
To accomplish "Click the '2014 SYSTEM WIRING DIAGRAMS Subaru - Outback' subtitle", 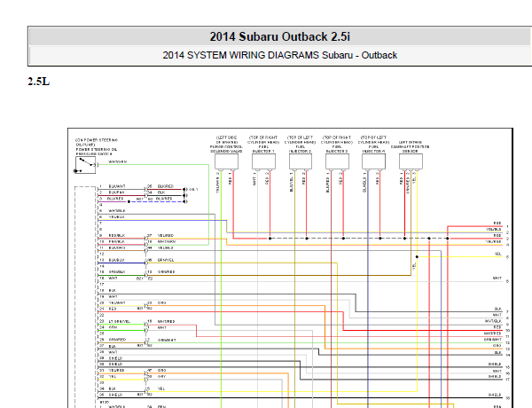I will [279, 55].
